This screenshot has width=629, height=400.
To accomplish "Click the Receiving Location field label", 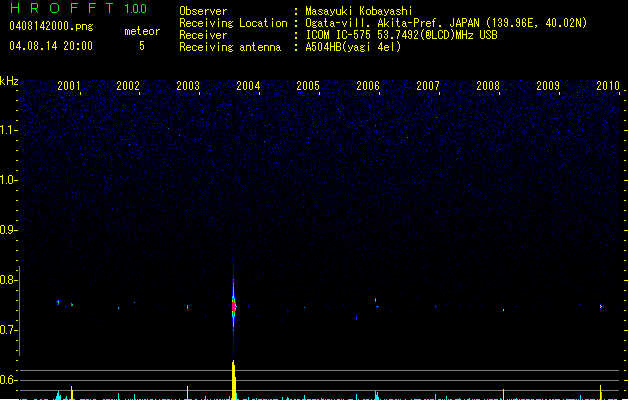I will (x=233, y=23).
